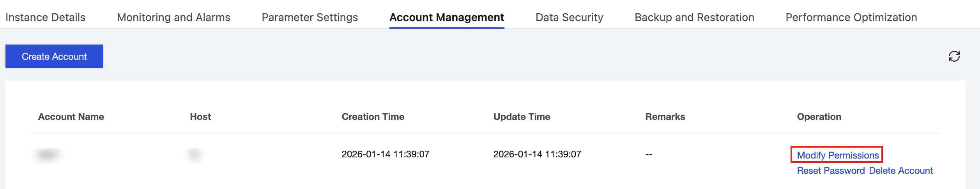Select the creation time value 2026-01-14 11:39:07

385,154
